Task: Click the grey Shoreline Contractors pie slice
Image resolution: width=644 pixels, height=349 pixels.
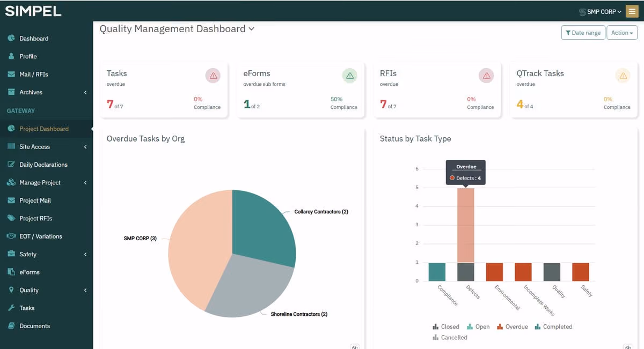Action: point(252,287)
